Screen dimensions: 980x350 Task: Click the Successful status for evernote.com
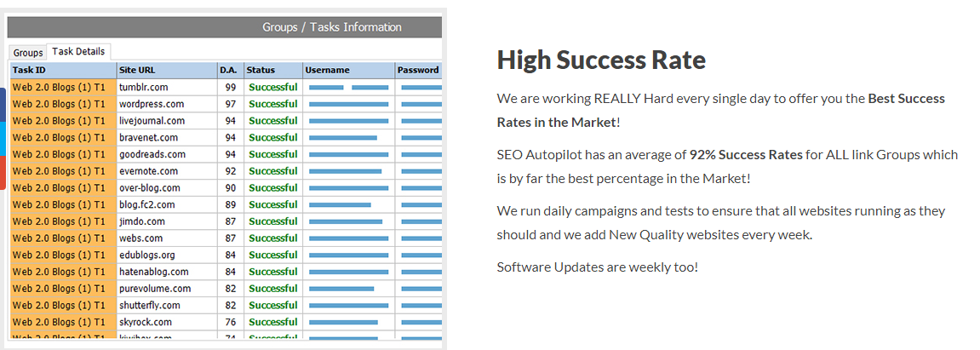click(x=273, y=171)
